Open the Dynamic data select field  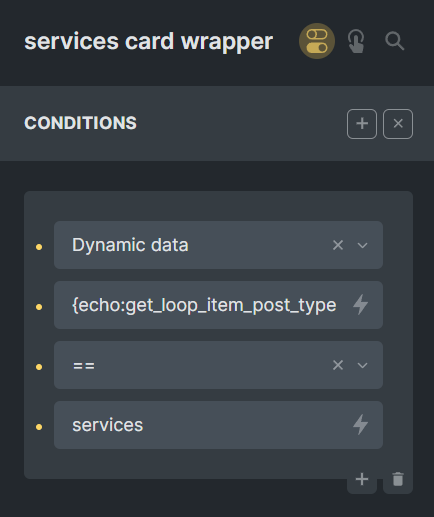pyautogui.click(x=218, y=245)
